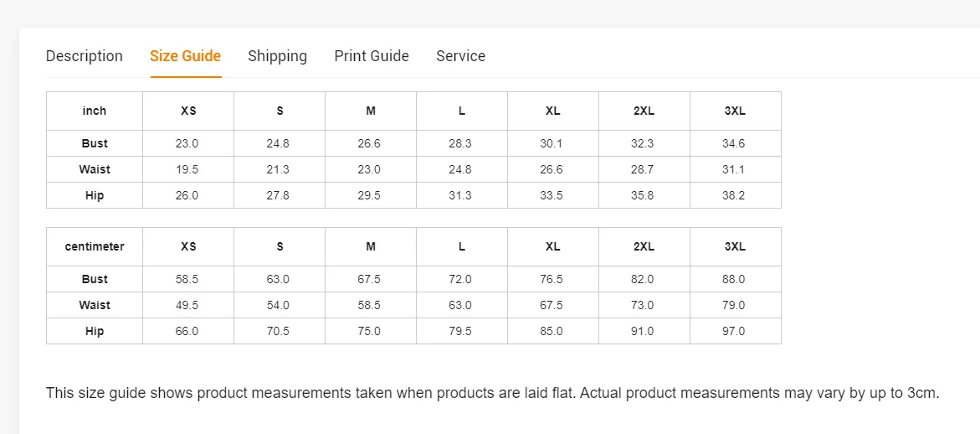
Task: Select the Size Guide tab
Action: coord(186,56)
